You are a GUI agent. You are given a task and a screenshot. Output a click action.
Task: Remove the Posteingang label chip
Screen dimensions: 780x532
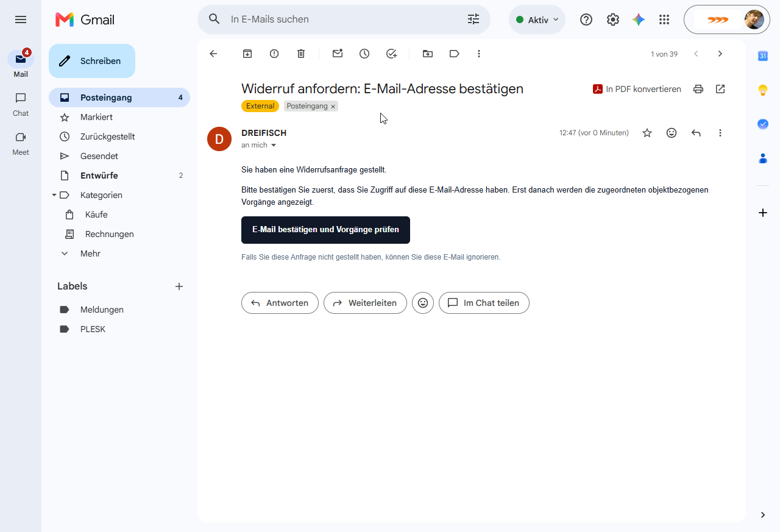pos(333,107)
